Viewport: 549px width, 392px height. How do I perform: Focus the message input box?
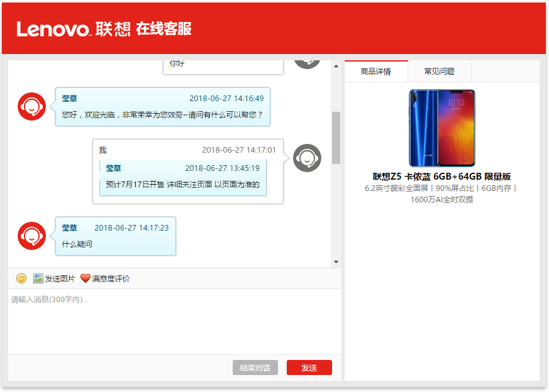[x=175, y=322]
